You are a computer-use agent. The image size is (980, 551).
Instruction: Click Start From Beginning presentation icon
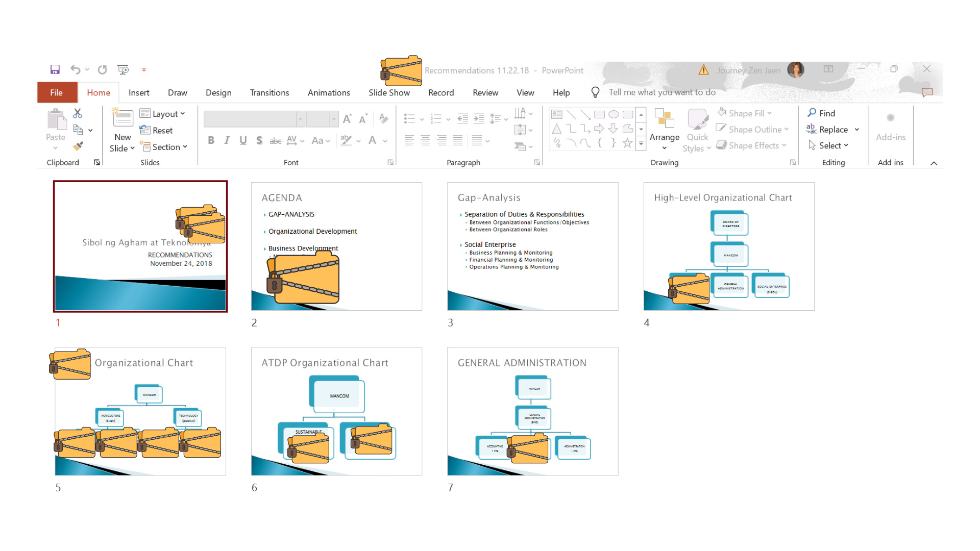[x=122, y=69]
